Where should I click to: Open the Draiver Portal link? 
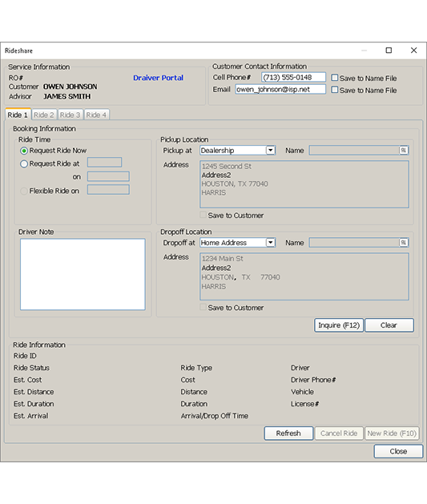coord(158,78)
